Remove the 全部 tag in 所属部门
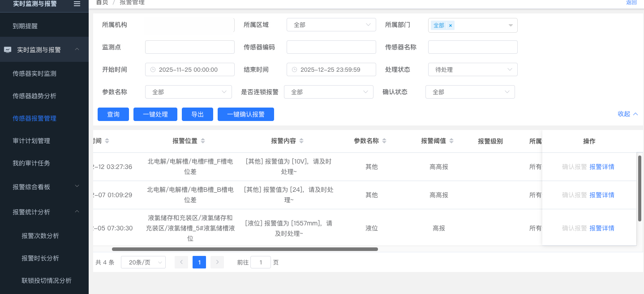This screenshot has height=294, width=644. coord(450,26)
